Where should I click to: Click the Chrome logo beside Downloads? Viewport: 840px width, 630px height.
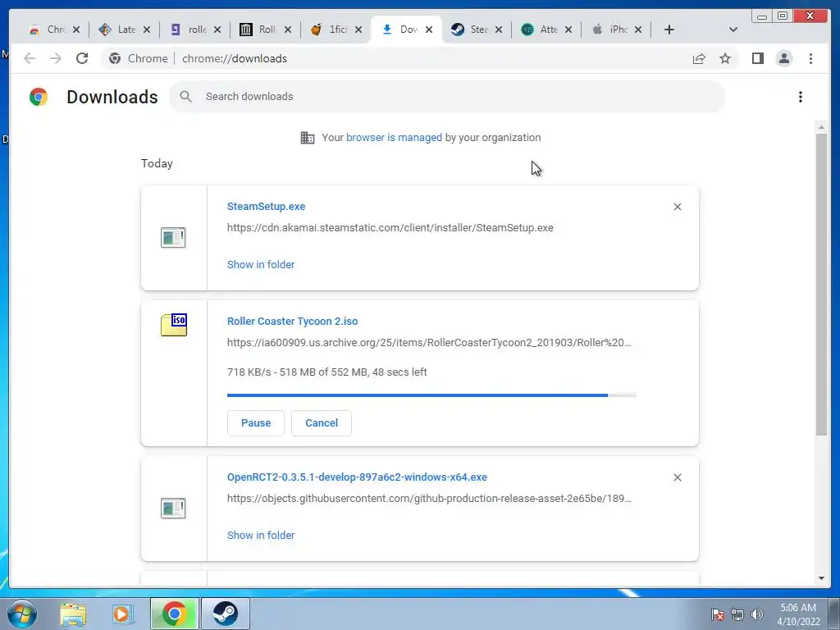(39, 97)
